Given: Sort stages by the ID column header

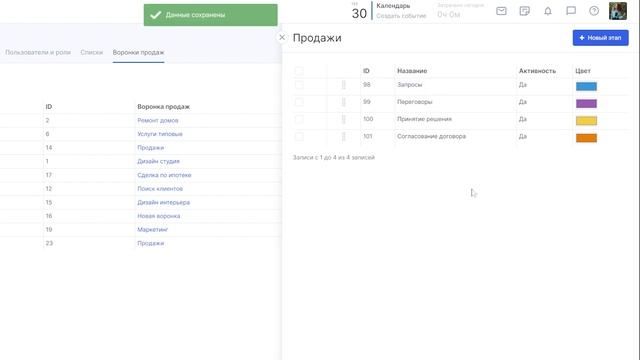Looking at the screenshot, I should pos(366,71).
